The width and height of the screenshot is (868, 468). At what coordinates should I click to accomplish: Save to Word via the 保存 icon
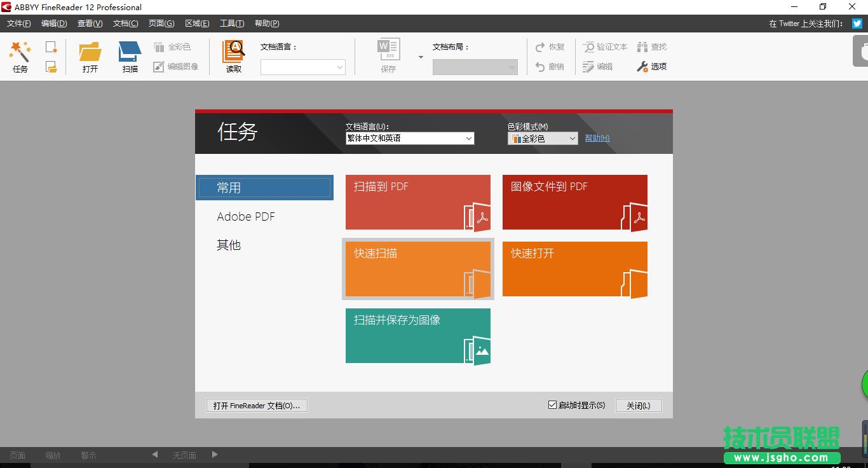(388, 56)
